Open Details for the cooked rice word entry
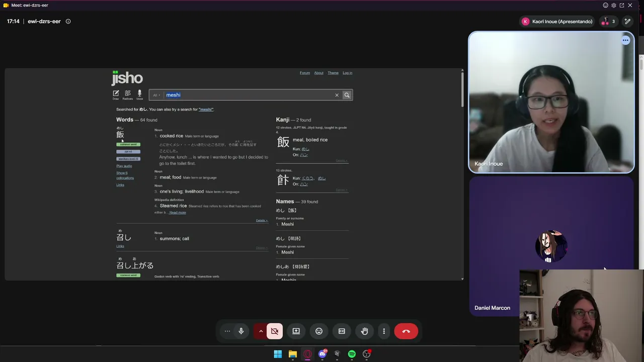This screenshot has width=644, height=362. point(262,220)
